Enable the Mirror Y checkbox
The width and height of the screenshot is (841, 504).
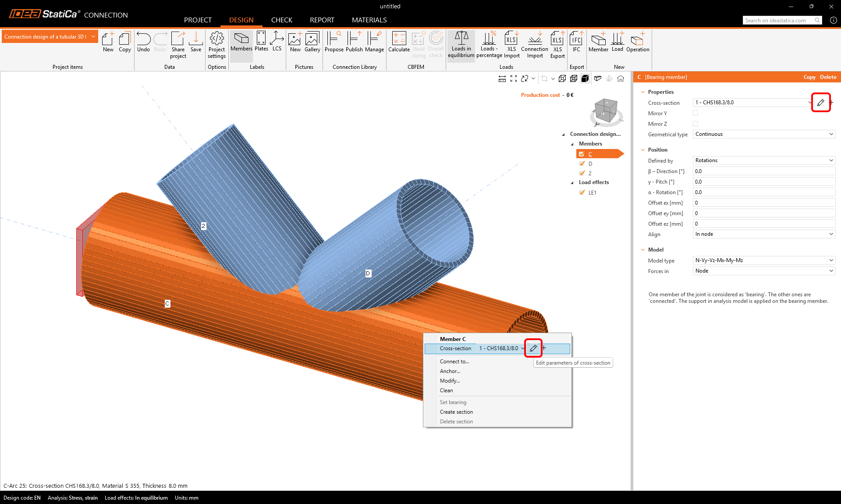tap(696, 113)
